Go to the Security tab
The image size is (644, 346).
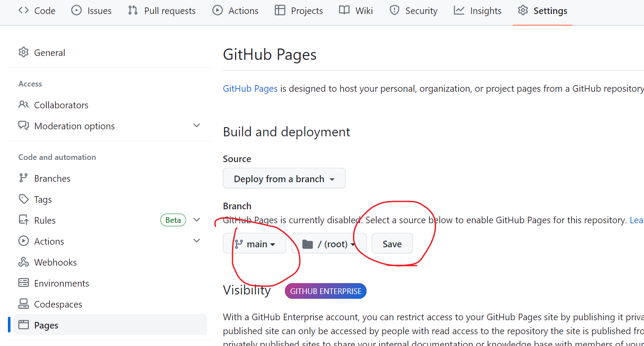pyautogui.click(x=413, y=10)
